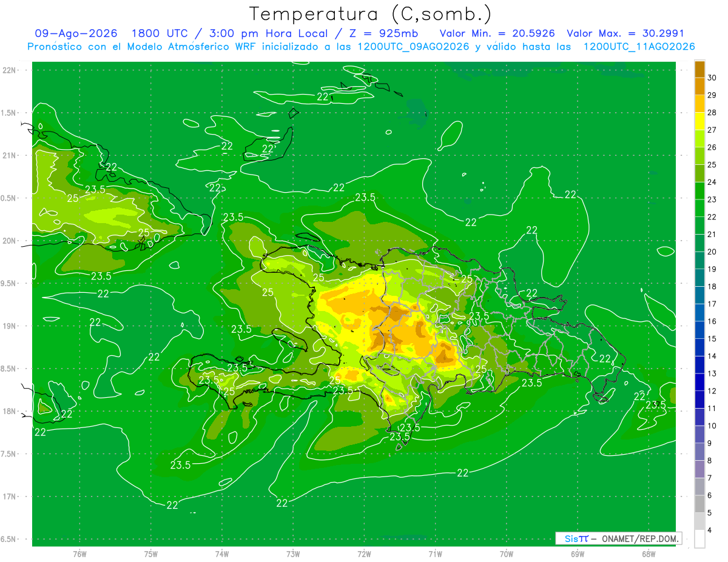This screenshot has width=728, height=562.
Task: Select the "Z = 925mb" pressure level text
Action: click(x=383, y=34)
